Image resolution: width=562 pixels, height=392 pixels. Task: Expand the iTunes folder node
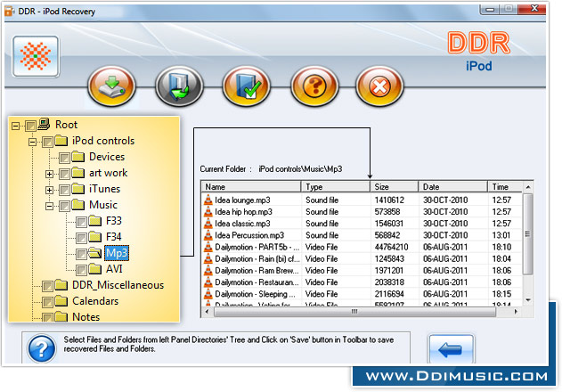pos(50,190)
